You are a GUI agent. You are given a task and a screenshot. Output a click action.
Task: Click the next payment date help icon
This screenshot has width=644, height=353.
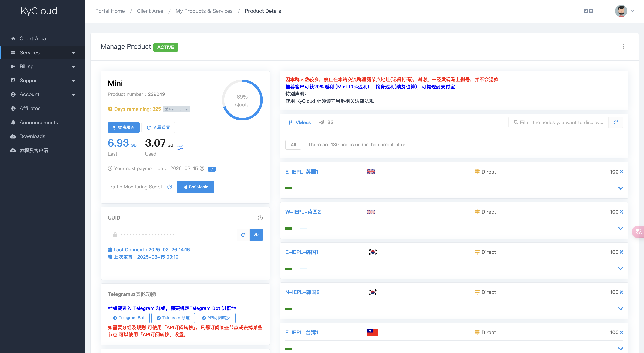tap(202, 168)
